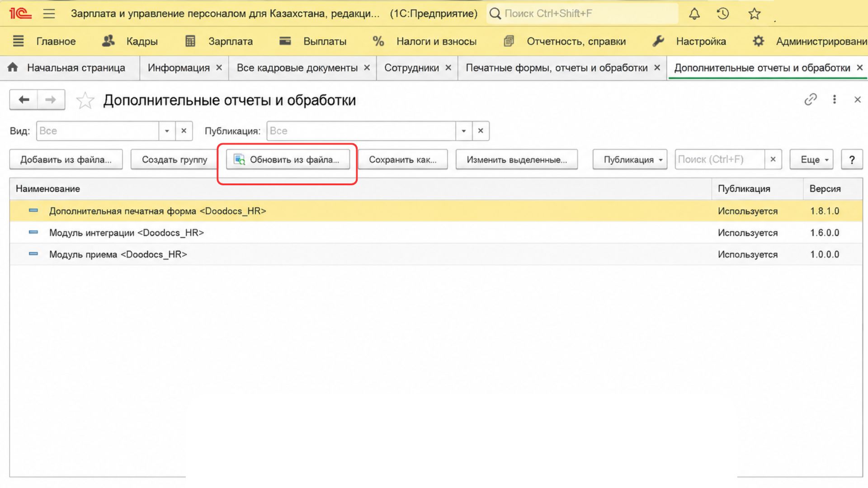Open the history clock icon
Image resolution: width=868 pixels, height=488 pixels.
723,14
